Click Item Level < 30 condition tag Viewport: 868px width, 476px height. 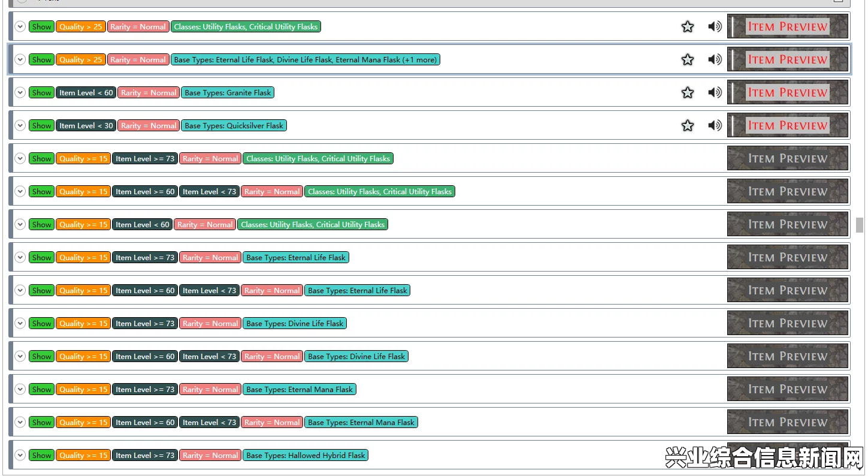[x=86, y=125]
